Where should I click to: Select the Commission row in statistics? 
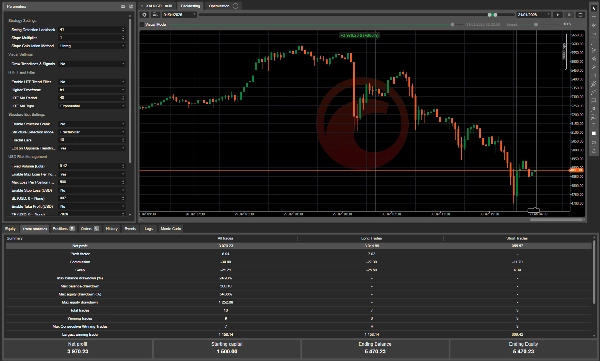(x=298, y=262)
